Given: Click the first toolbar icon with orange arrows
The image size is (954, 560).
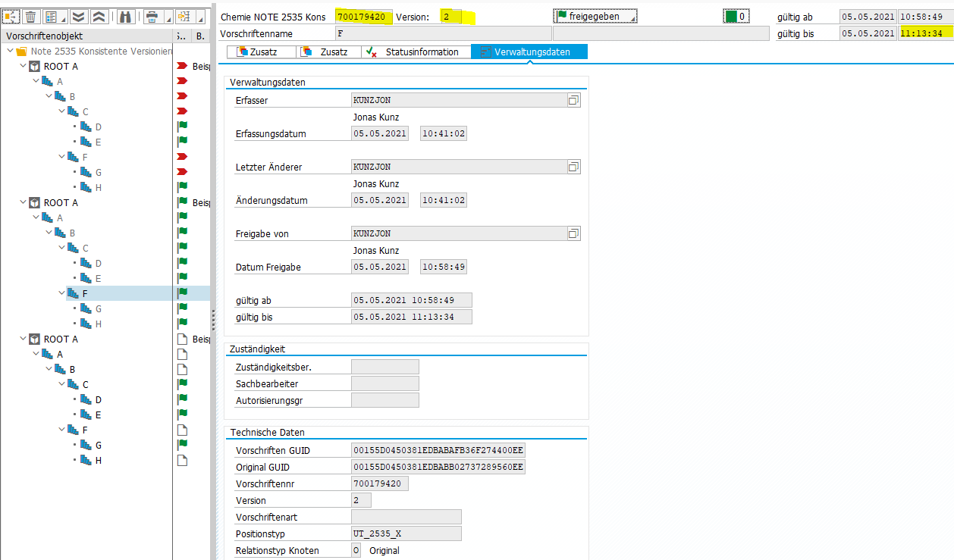Looking at the screenshot, I should (11, 17).
